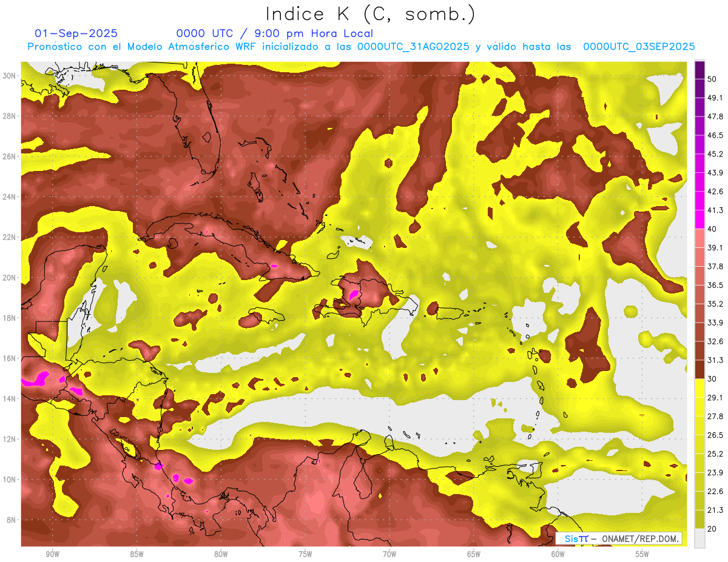Click the colorbar value 50
This screenshot has height=562, width=728.
tap(712, 79)
